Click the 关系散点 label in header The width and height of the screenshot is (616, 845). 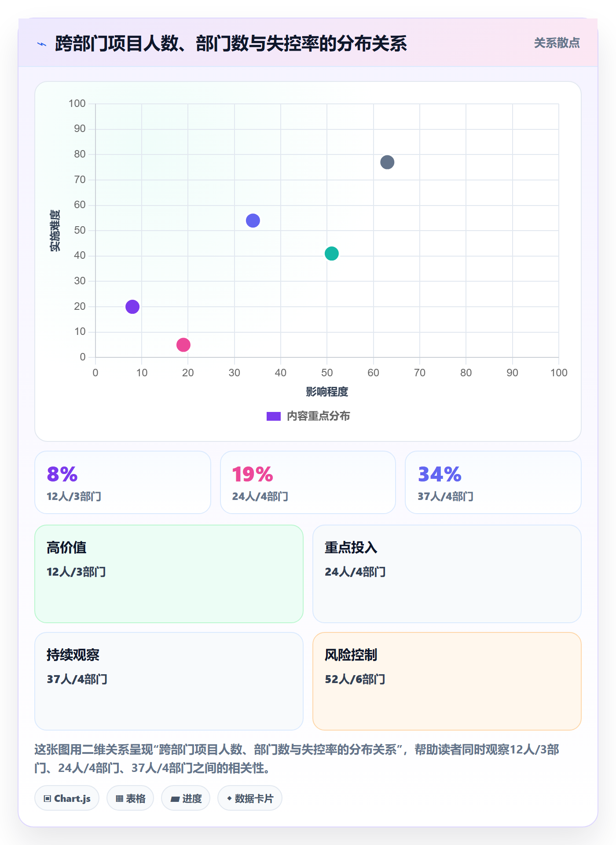557,43
